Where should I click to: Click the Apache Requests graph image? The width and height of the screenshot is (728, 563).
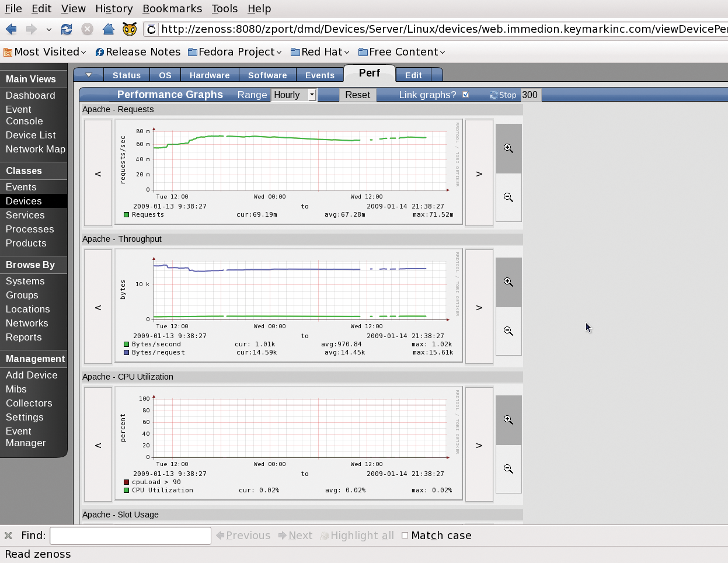[x=288, y=172]
